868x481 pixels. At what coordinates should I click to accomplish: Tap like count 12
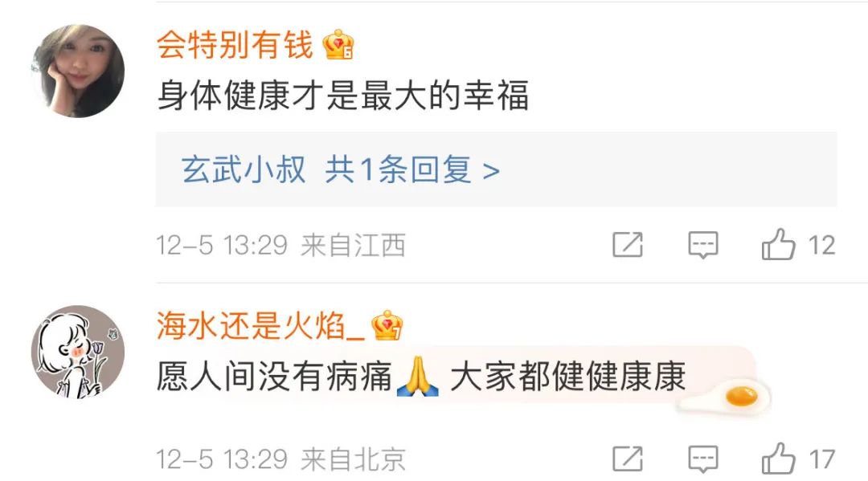click(x=821, y=245)
